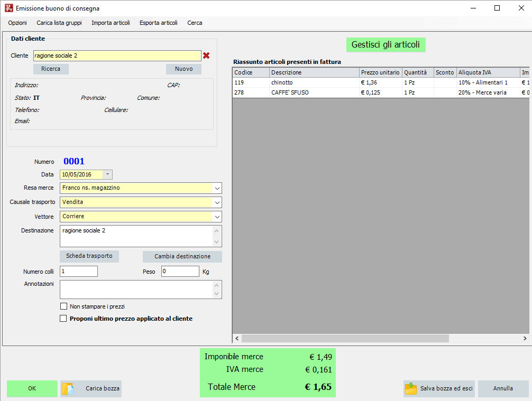This screenshot has width=532, height=401.
Task: Open the Vettore dropdown list
Action: pyautogui.click(x=217, y=217)
